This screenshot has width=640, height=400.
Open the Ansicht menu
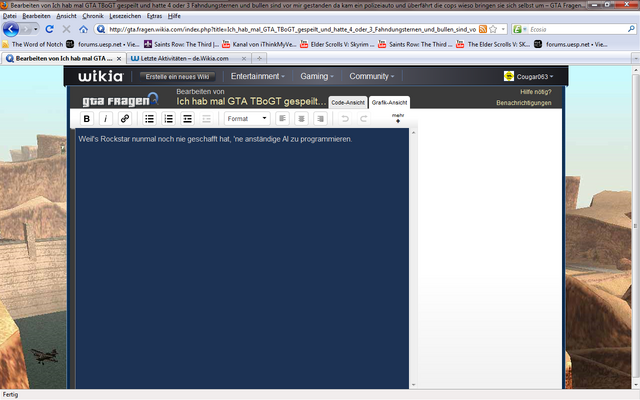pyautogui.click(x=66, y=16)
